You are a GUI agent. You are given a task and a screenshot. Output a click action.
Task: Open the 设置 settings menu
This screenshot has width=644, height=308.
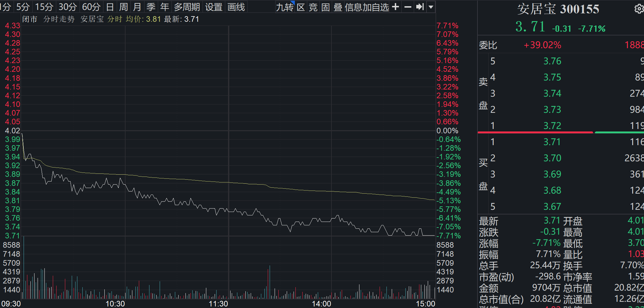tap(214, 7)
